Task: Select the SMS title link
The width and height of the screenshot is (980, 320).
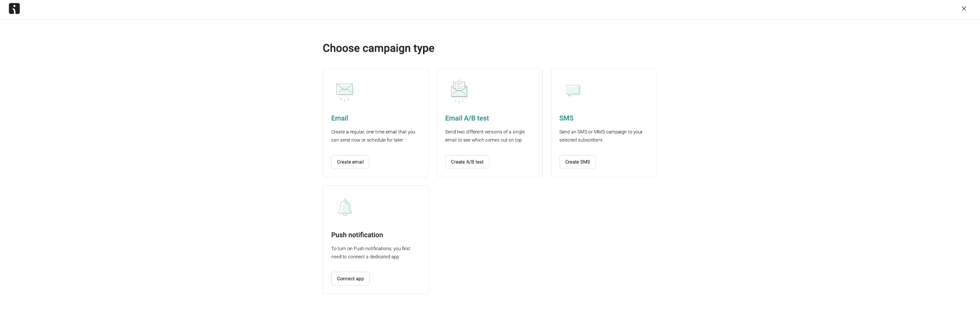Action: click(566, 118)
